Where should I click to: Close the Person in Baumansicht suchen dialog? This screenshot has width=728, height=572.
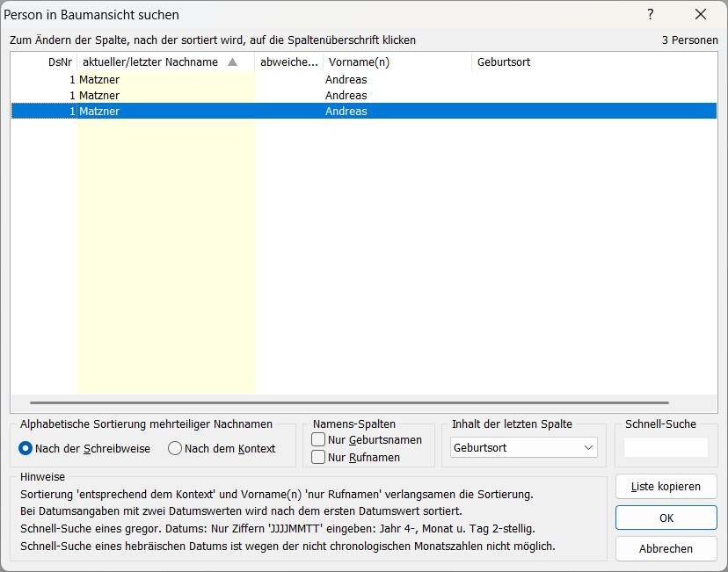click(x=701, y=14)
